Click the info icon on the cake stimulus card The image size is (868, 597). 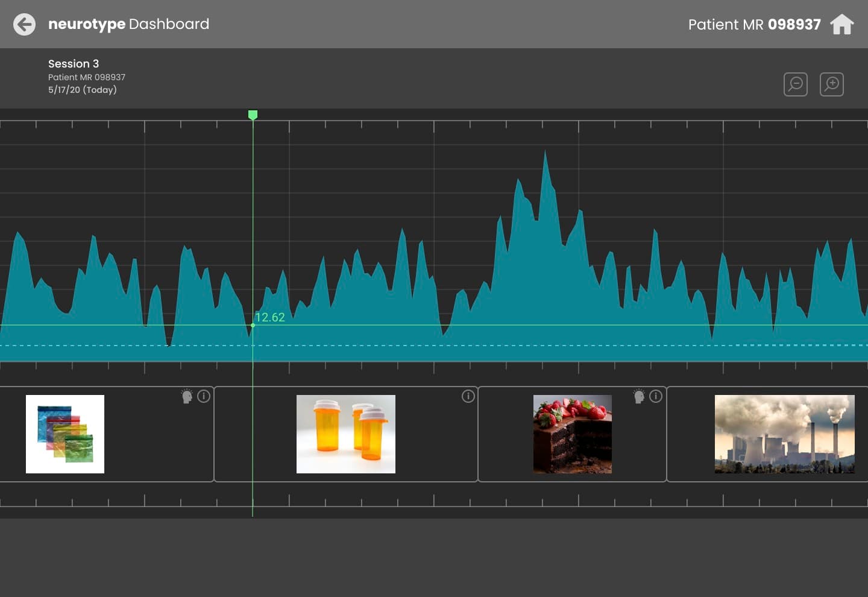(x=656, y=396)
